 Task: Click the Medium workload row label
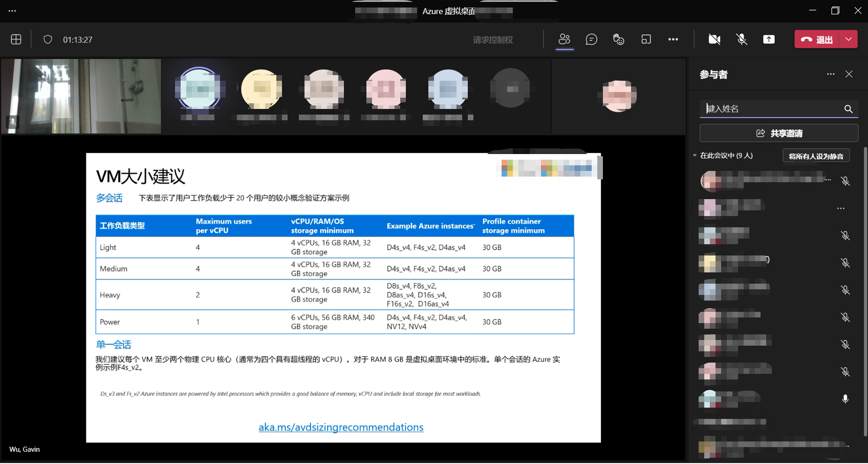[x=114, y=269]
